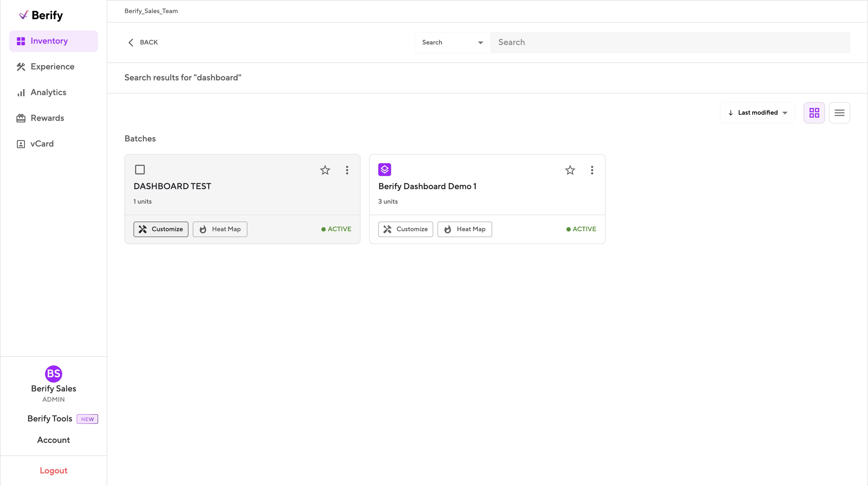Select the DASHBOARD TEST batch checkbox
The width and height of the screenshot is (868, 486).
tap(140, 169)
